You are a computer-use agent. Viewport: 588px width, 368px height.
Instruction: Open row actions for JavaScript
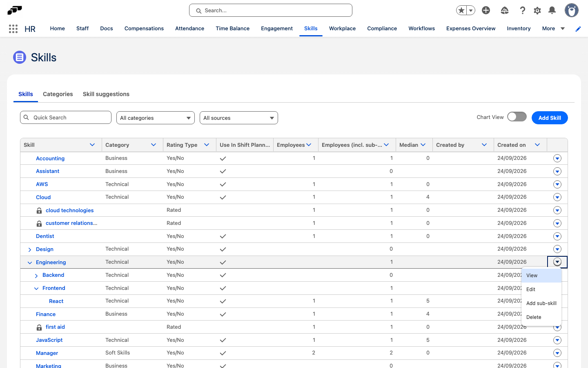[x=557, y=340]
